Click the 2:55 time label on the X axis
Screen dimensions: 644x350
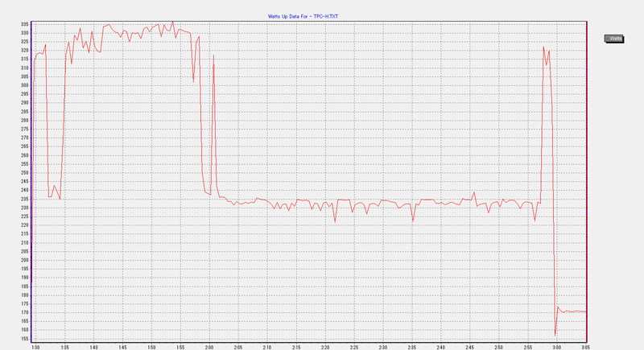pyautogui.click(x=528, y=347)
